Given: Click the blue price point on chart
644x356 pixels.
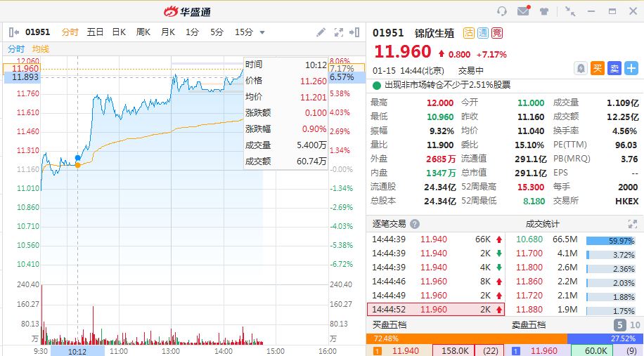Looking at the screenshot, I should pyautogui.click(x=77, y=158).
